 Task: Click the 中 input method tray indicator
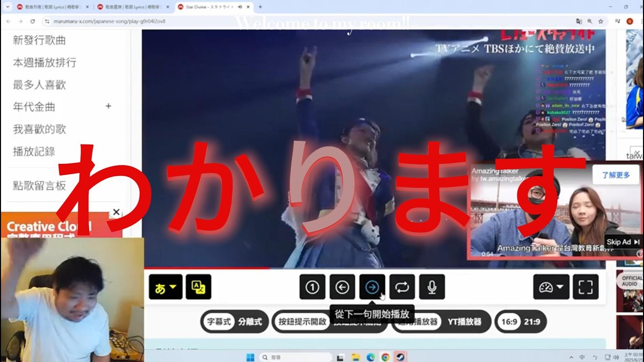coord(582,357)
